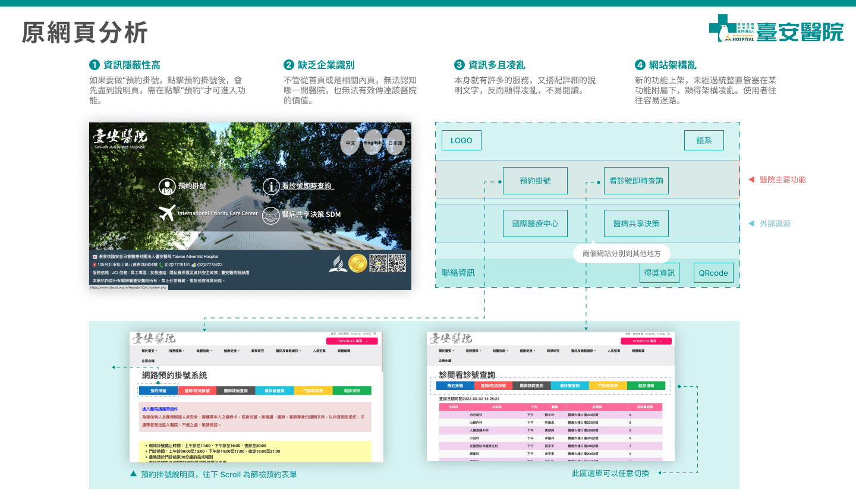Expand COVID-19 專區 dropdown on 診間看診號查詢 page
This screenshot has width=856, height=504.
click(x=646, y=341)
